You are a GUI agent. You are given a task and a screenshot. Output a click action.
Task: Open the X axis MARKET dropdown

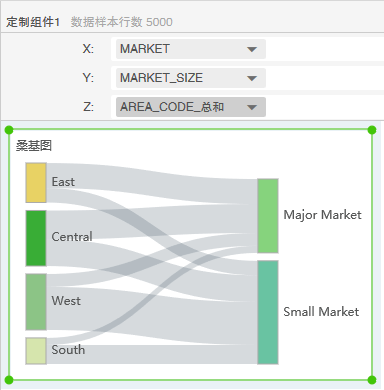pos(191,49)
